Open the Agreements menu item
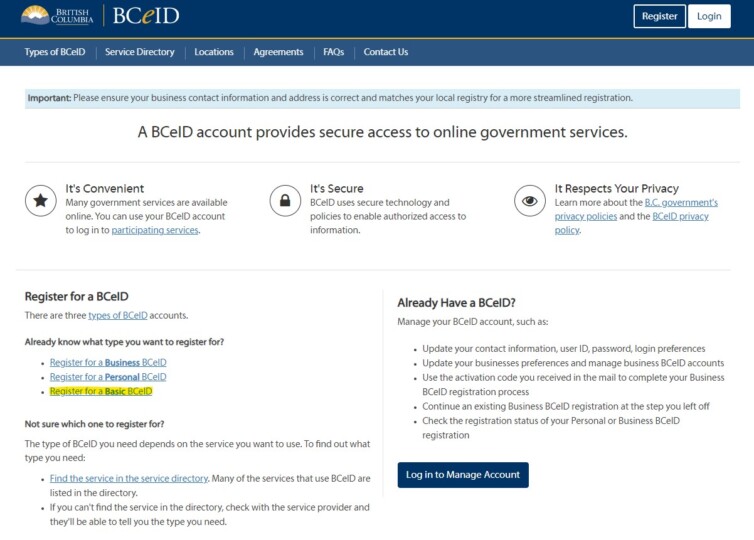Screen dimensions: 754x540 click(x=278, y=52)
